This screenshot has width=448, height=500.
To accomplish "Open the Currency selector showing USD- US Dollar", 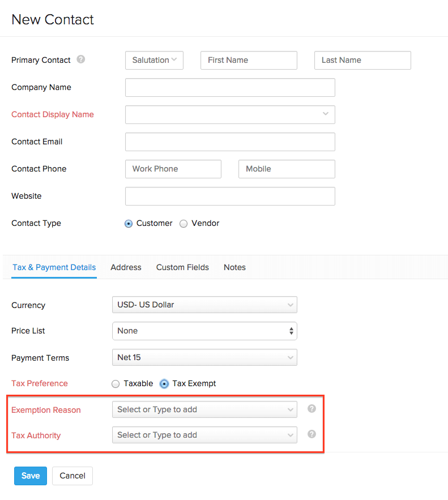I will 204,305.
